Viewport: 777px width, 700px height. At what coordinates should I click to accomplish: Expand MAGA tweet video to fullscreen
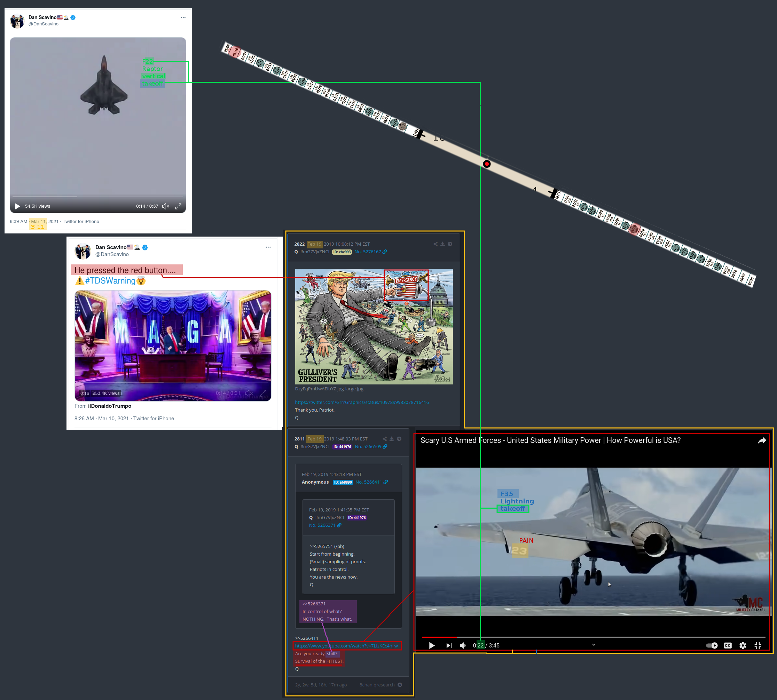pos(263,393)
